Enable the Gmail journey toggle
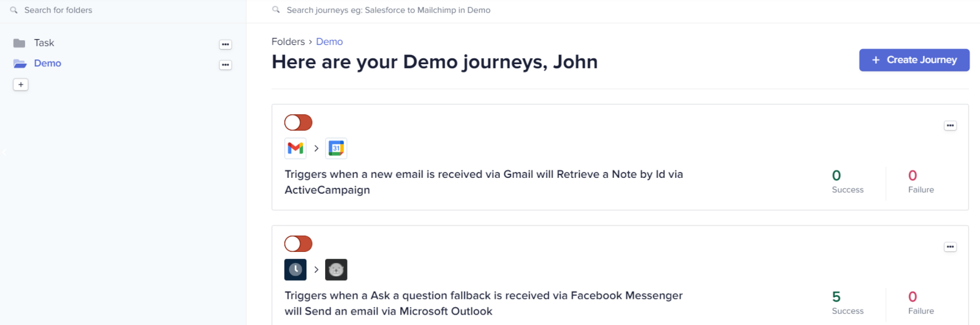 pos(298,123)
